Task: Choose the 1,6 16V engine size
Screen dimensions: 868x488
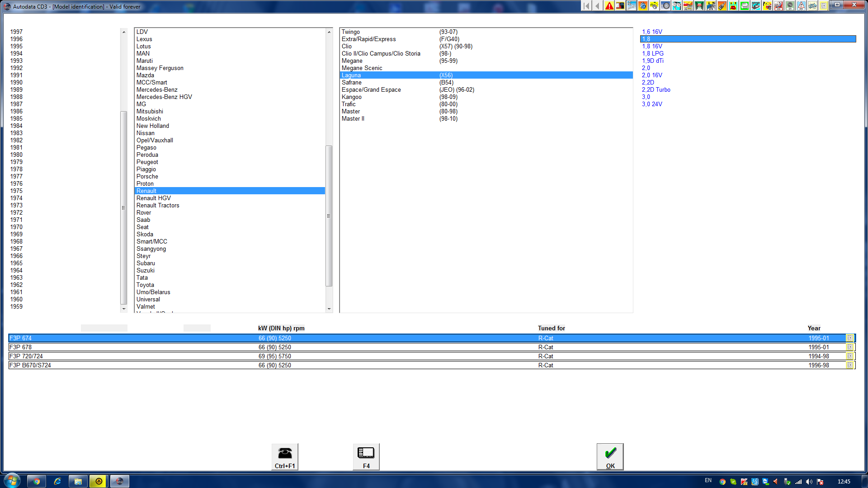Action: click(652, 32)
